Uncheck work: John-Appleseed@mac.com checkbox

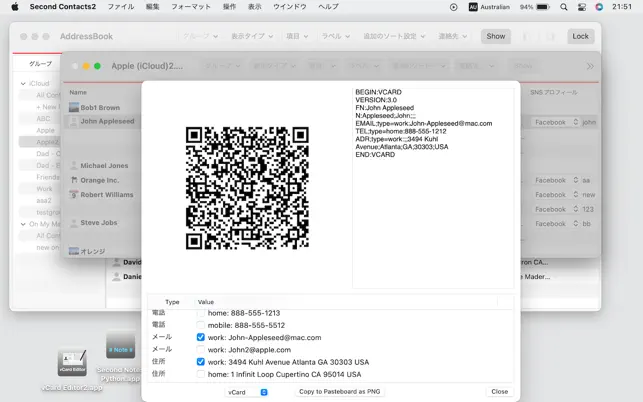point(201,337)
